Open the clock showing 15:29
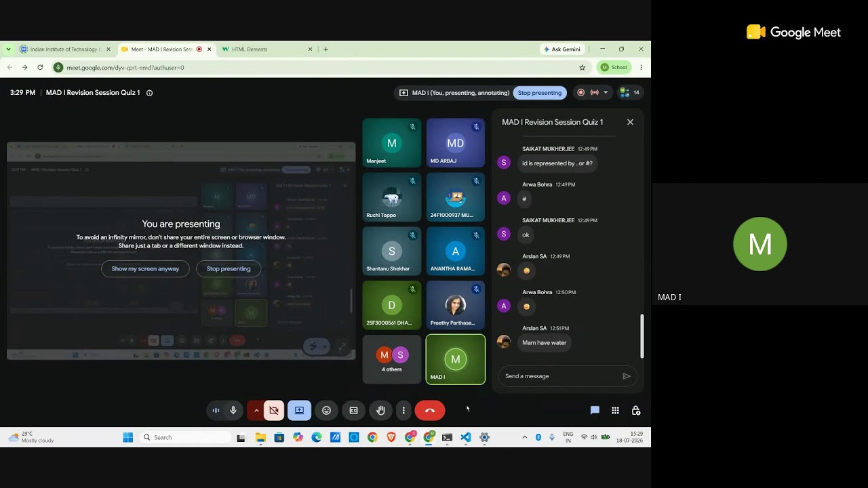Screen dimensions: 868x488 pyautogui.click(x=629, y=437)
